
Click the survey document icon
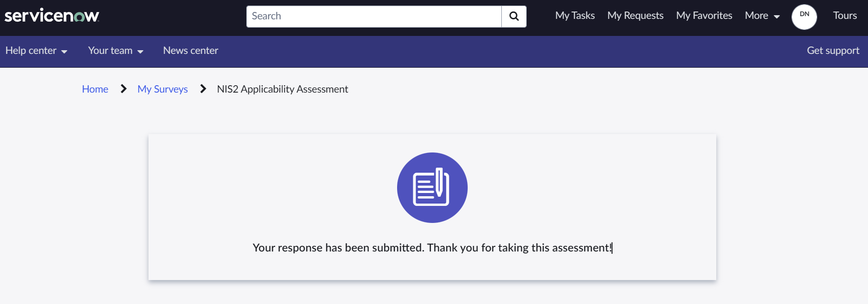[x=432, y=187]
